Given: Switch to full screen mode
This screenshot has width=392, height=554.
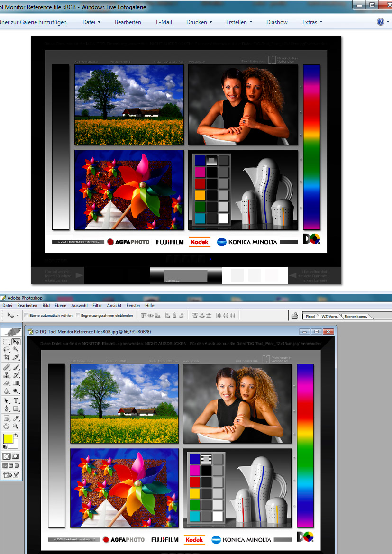Looking at the screenshot, I should pyautogui.click(x=17, y=466).
